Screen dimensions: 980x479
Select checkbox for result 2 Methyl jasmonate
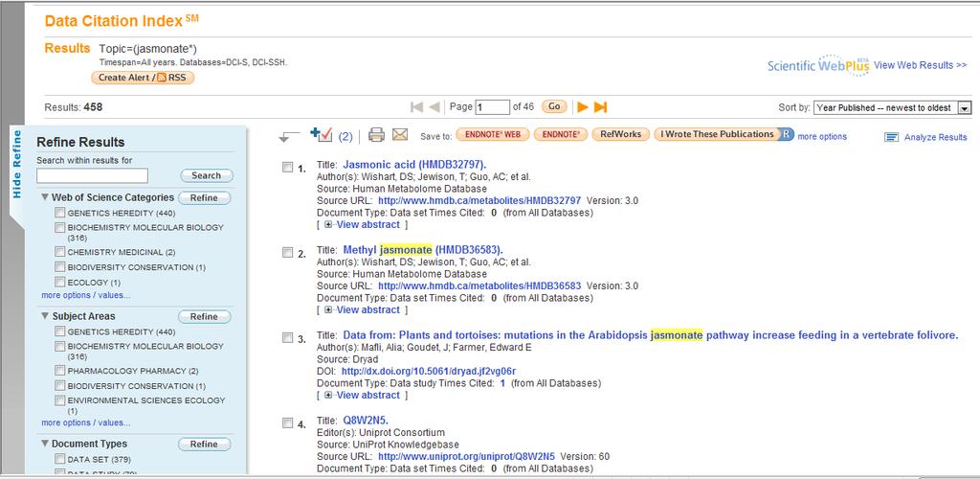click(287, 252)
